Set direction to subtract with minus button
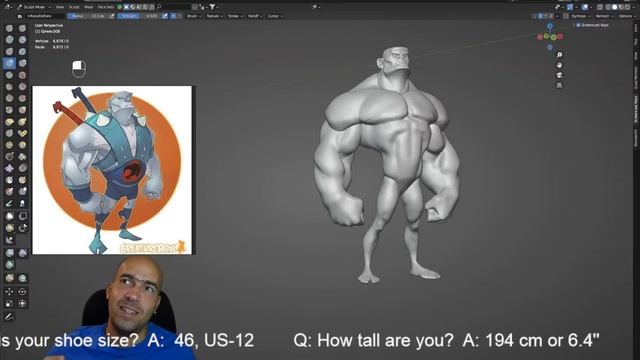The image size is (640, 360). click(x=179, y=16)
